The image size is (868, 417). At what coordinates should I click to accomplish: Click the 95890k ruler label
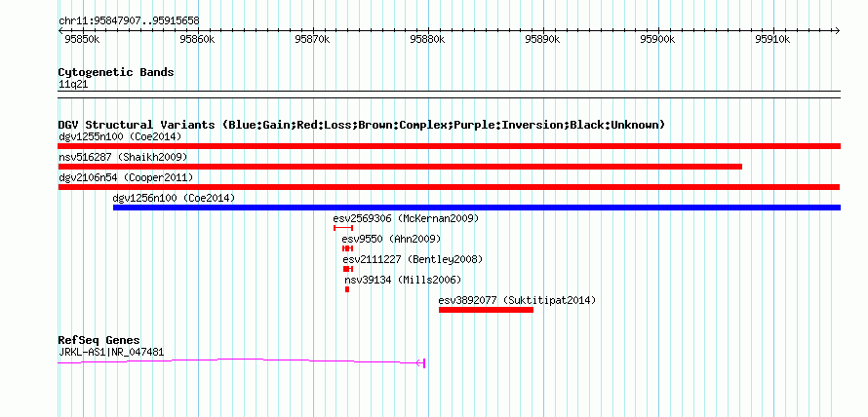543,39
